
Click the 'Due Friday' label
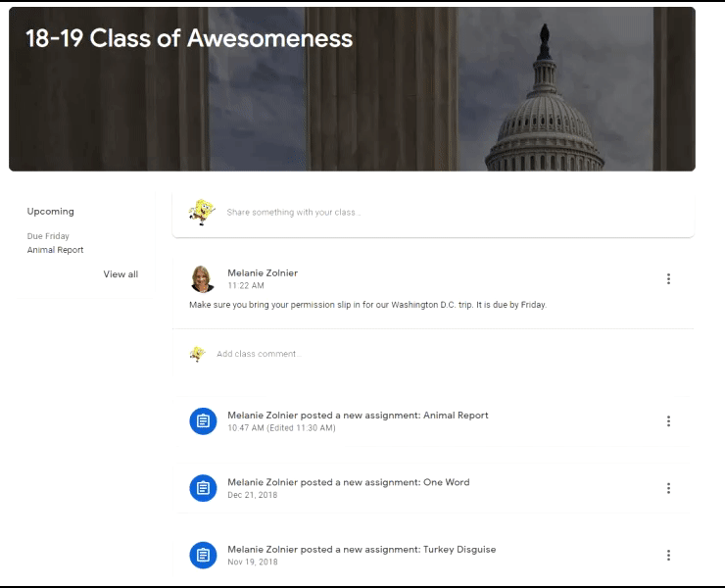48,236
